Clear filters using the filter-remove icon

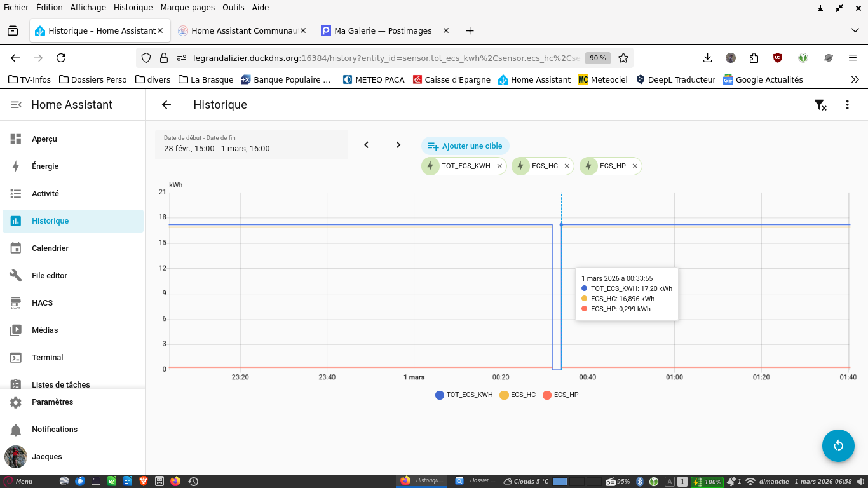click(x=820, y=105)
